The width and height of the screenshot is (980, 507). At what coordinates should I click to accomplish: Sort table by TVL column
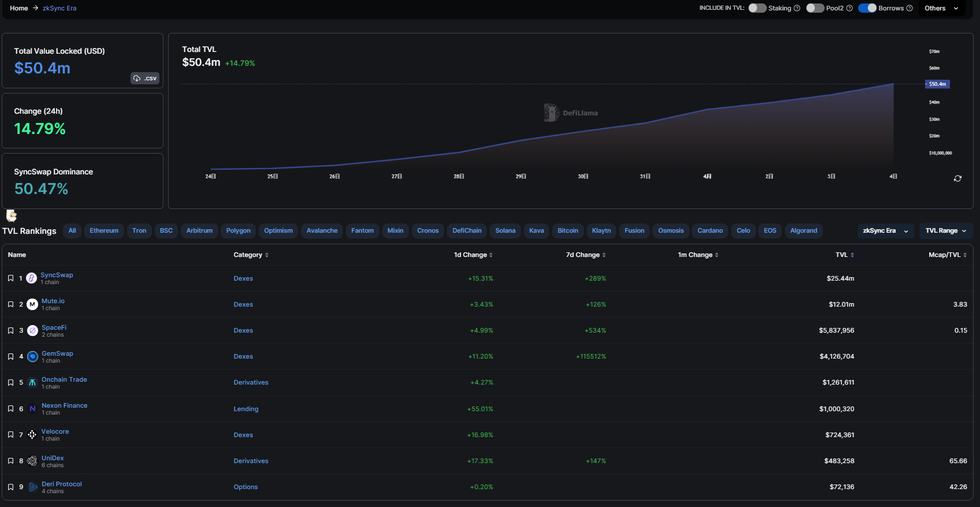845,255
